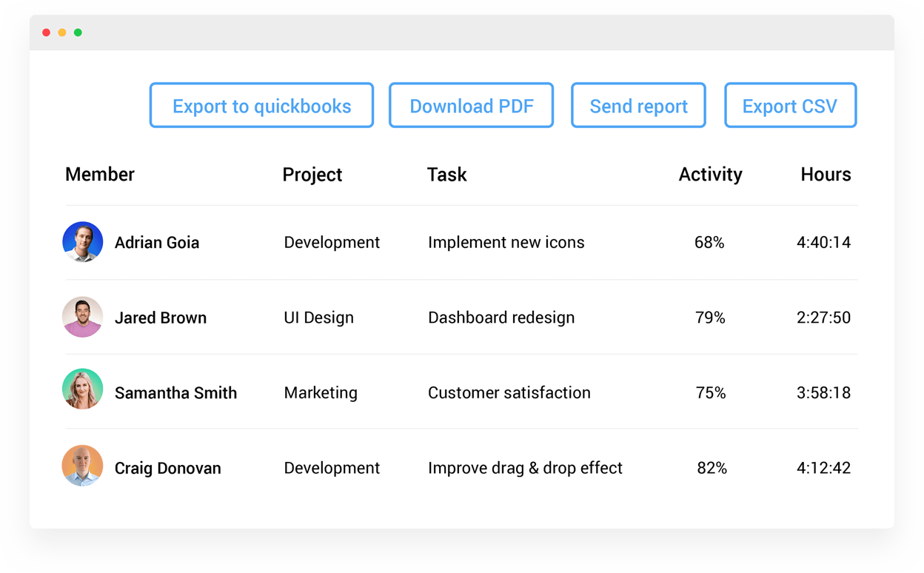Click Adrian Goia's profile avatar
Image resolution: width=924 pixels, height=573 pixels.
[x=82, y=242]
